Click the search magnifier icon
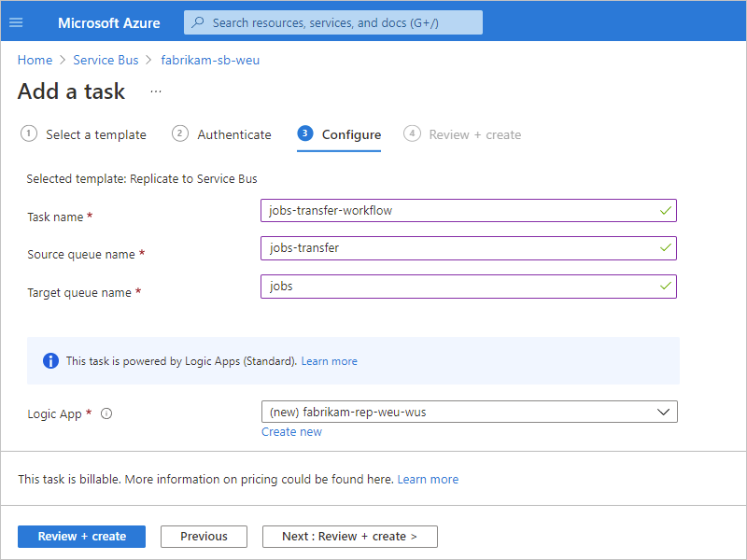Image resolution: width=747 pixels, height=560 pixels. pos(198,22)
